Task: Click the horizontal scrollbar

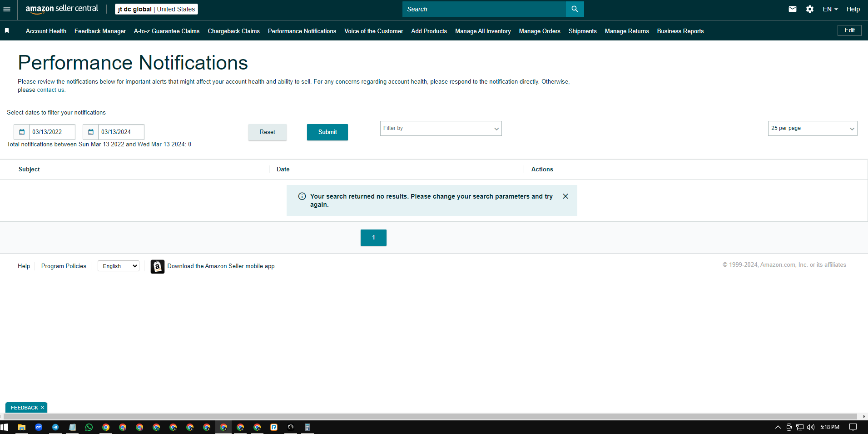Action: pyautogui.click(x=430, y=416)
